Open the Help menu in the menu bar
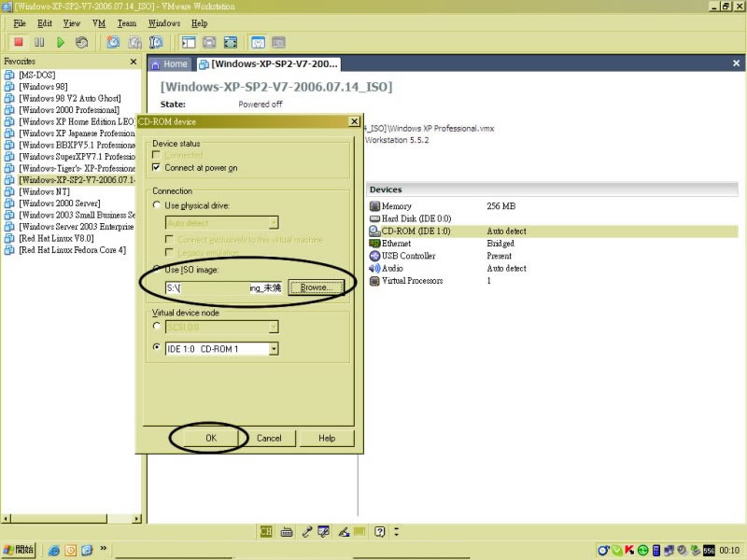The height and width of the screenshot is (560, 747). click(200, 23)
